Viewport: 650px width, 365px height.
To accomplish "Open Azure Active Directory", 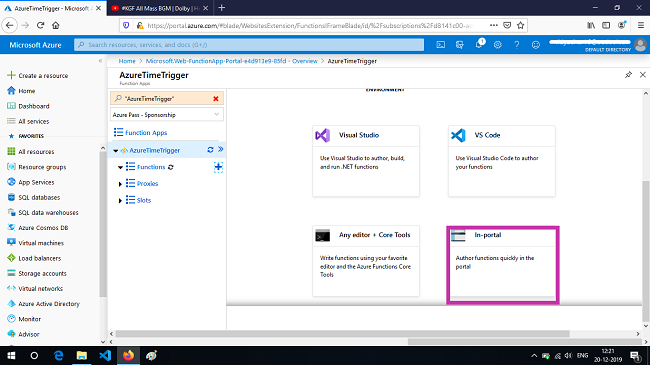I will [43, 304].
